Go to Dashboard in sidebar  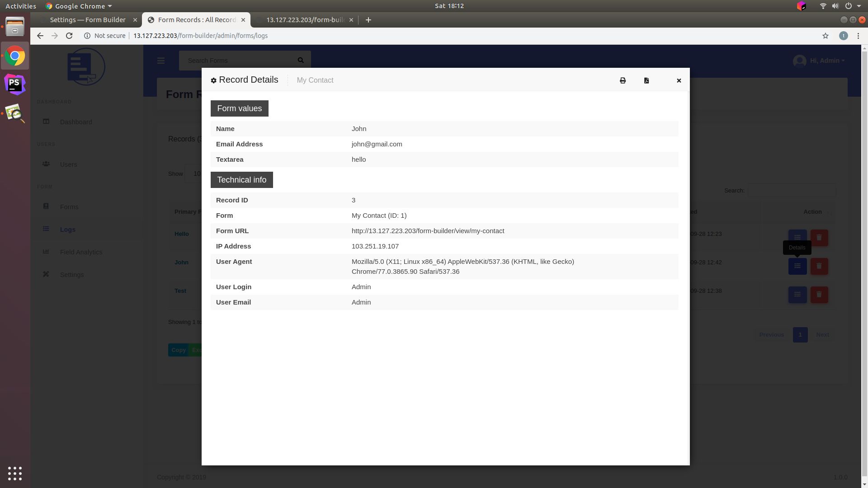76,122
